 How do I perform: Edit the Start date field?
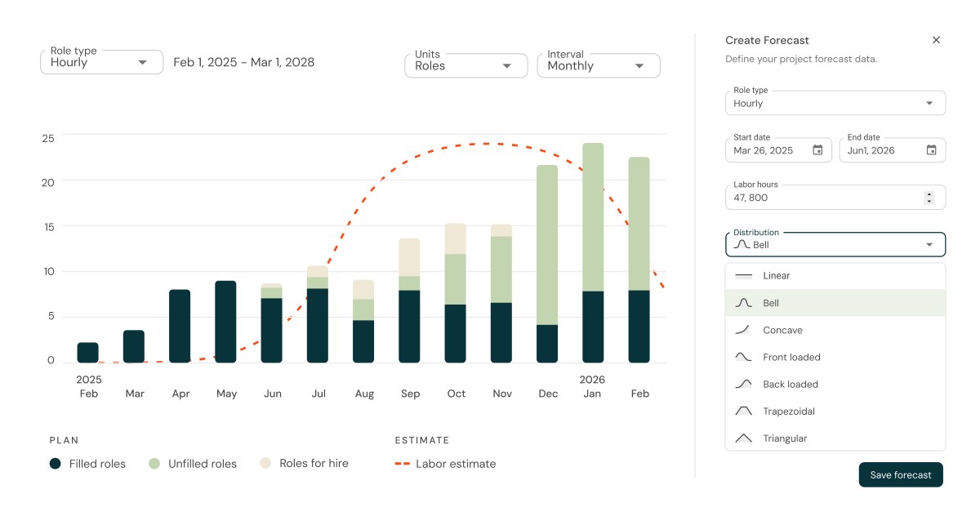(778, 150)
